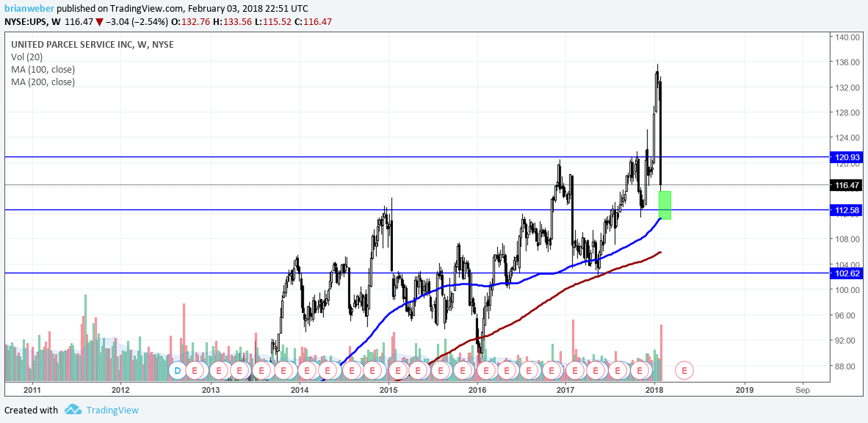Click the black 116.47 current price label
Screen dimensions: 868x423
point(845,185)
